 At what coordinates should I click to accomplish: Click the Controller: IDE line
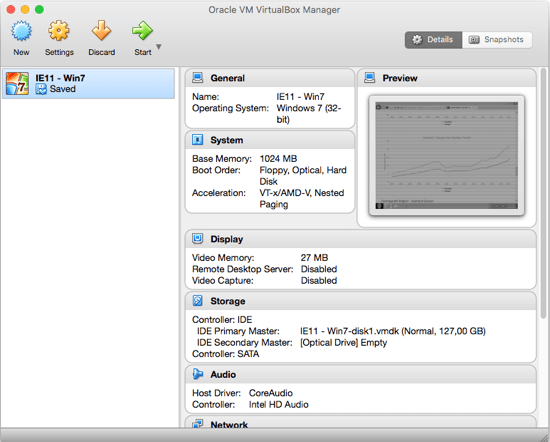click(x=222, y=320)
